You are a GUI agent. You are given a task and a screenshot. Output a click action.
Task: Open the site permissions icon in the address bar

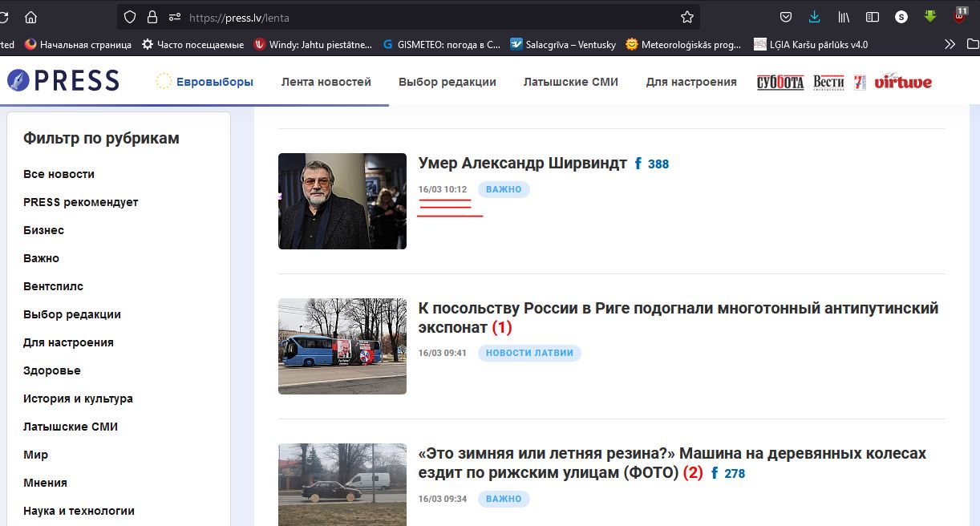pyautogui.click(x=174, y=17)
